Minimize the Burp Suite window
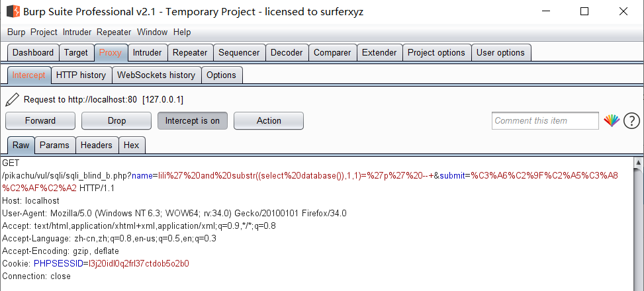The height and width of the screenshot is (291, 644). 545,11
